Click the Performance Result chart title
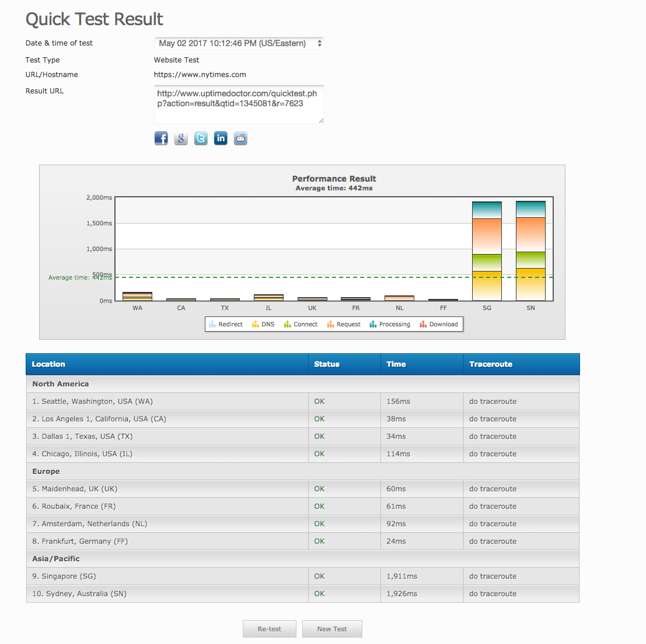The image size is (646, 644). click(x=334, y=179)
